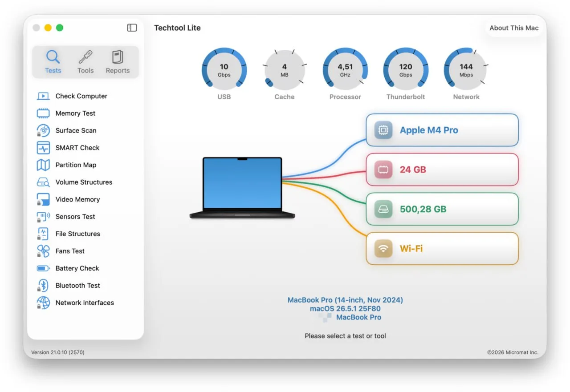The image size is (570, 392).
Task: Click the MacBook Pro laptop image
Action: pyautogui.click(x=242, y=187)
